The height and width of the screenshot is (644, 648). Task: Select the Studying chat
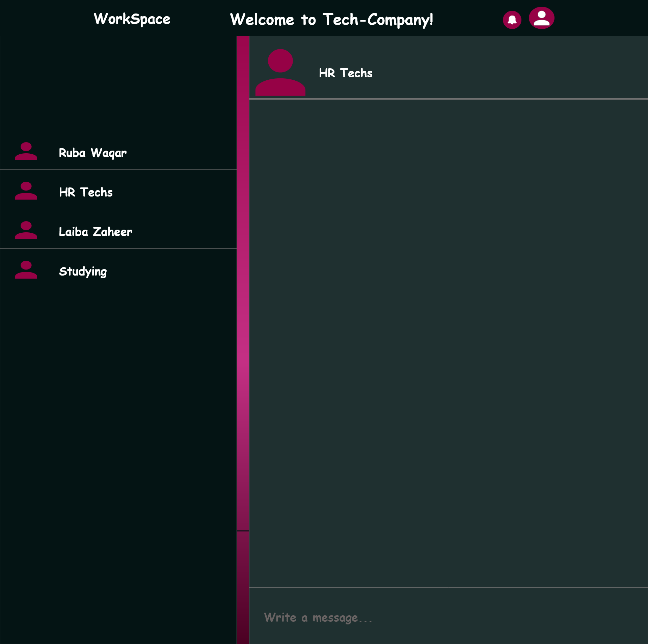[83, 271]
